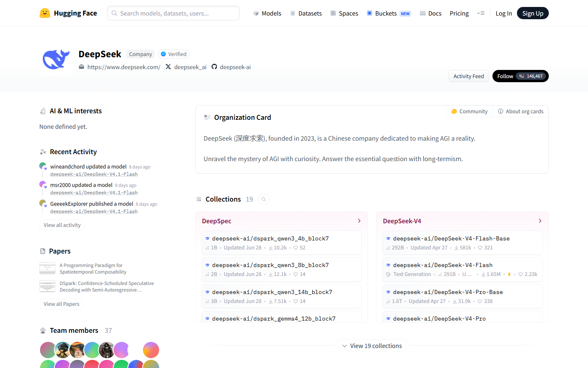Click the Organization Card heading
Viewport: 588px width, 368px height.
[243, 117]
